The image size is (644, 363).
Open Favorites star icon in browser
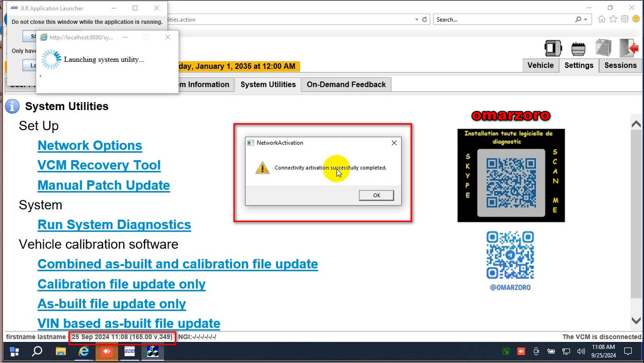pos(613,19)
